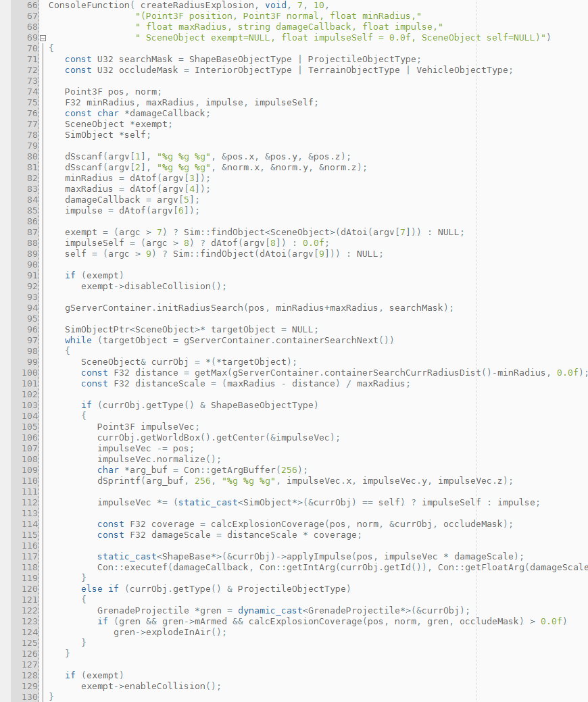
Task: Click 'enableCollision' on line 129
Action: pyautogui.click(x=165, y=686)
